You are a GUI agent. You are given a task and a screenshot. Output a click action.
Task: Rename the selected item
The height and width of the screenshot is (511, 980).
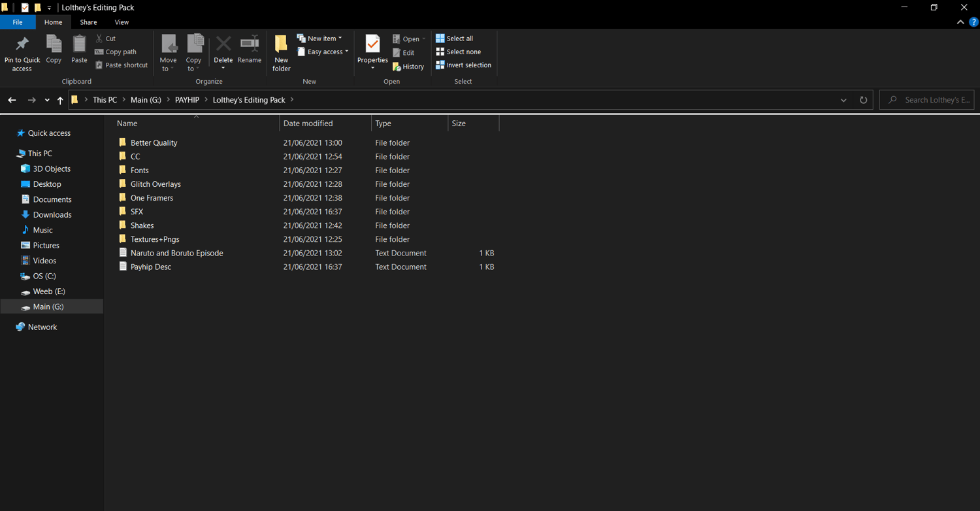coord(249,50)
